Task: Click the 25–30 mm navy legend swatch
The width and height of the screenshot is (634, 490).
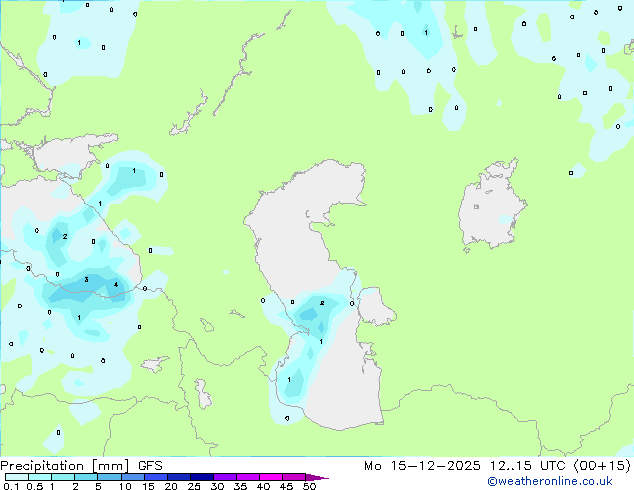Action: 201,477
